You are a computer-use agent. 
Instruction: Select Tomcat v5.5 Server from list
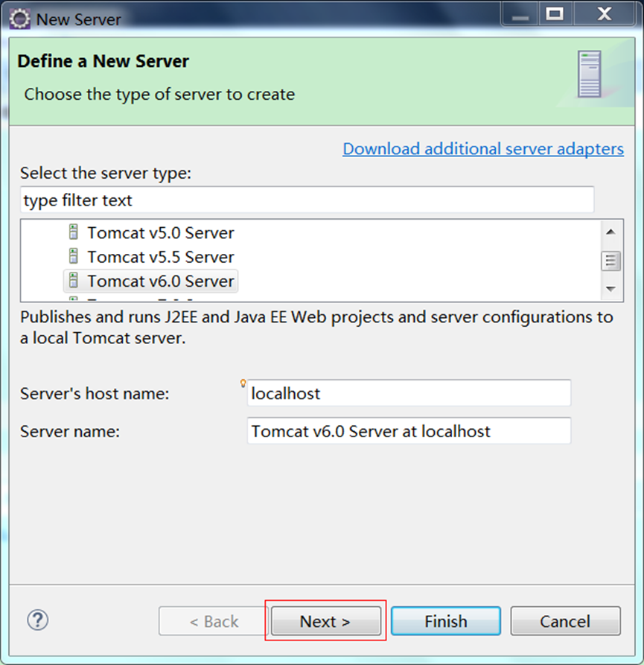click(x=160, y=257)
